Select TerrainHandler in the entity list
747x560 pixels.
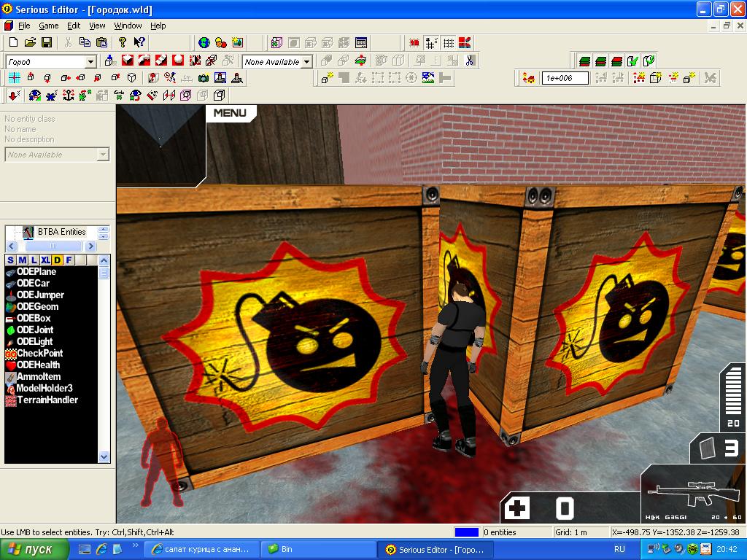47,400
